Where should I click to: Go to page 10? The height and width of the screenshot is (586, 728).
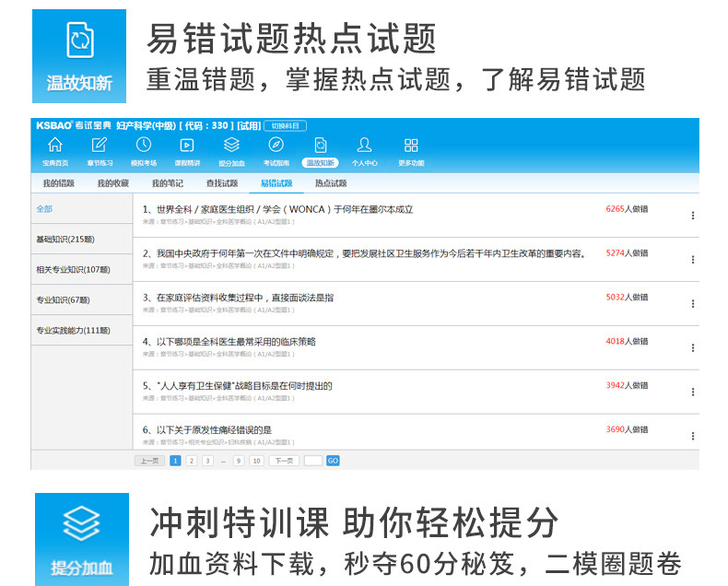[256, 461]
